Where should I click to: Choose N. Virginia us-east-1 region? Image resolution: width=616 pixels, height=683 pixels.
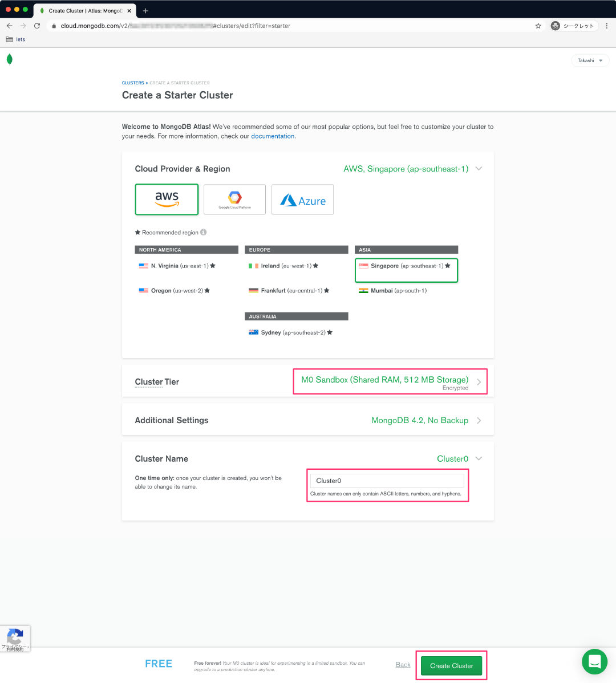pyautogui.click(x=177, y=266)
